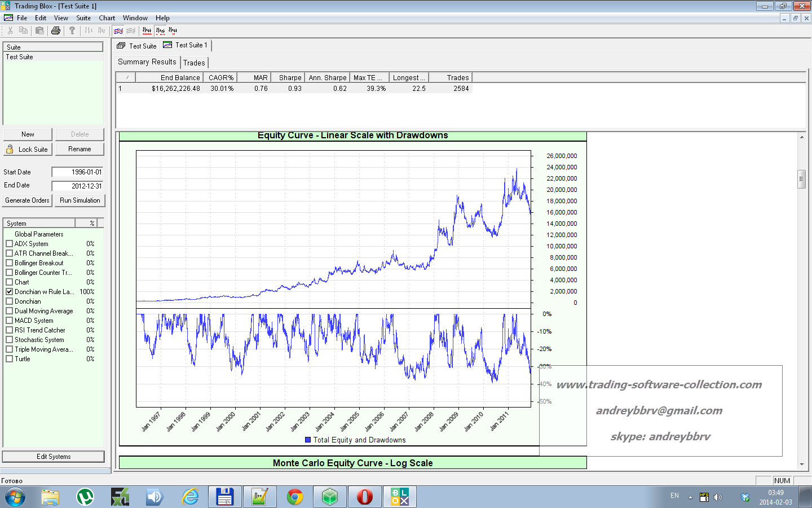
Task: Sort results by CAGR% column header
Action: click(220, 78)
